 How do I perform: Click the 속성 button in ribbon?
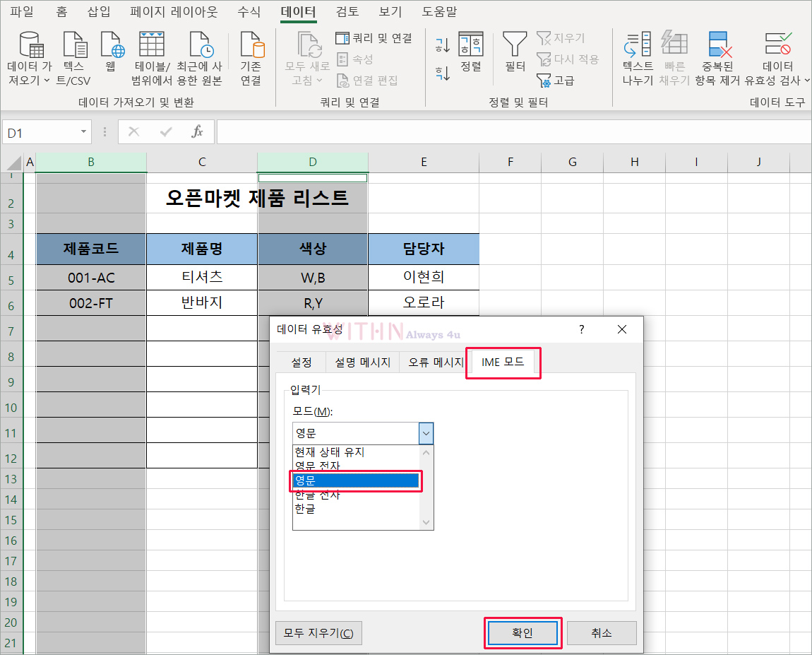pos(354,59)
